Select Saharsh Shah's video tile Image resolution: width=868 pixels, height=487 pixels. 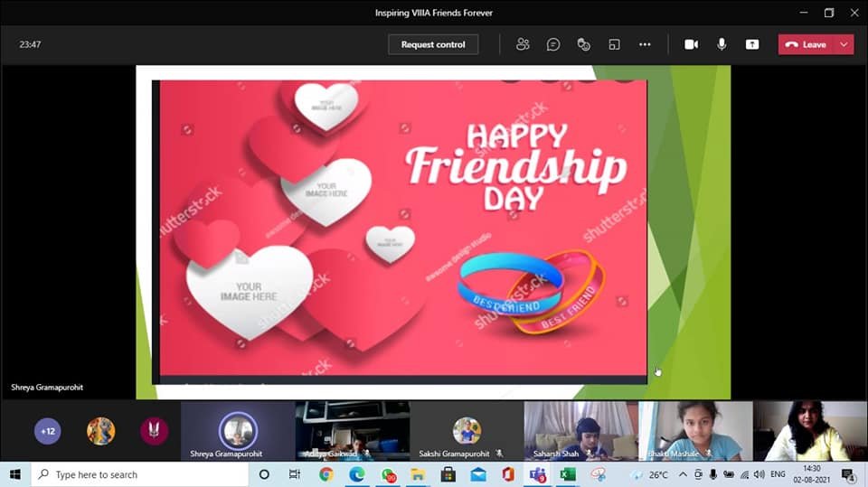point(581,431)
